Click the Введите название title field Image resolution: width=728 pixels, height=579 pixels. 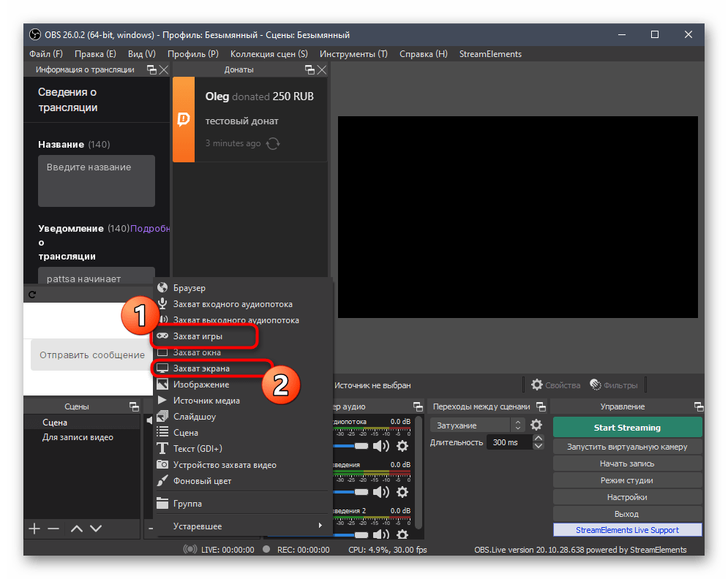pyautogui.click(x=97, y=180)
